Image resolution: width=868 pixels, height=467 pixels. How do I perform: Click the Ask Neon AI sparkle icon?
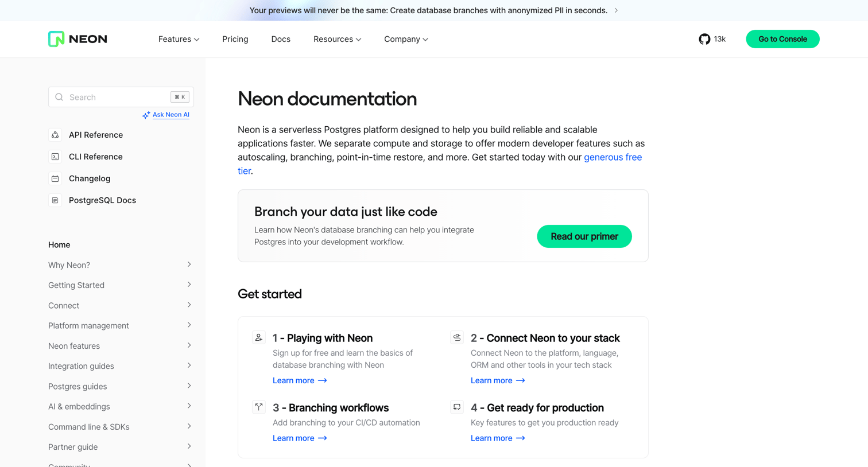146,115
